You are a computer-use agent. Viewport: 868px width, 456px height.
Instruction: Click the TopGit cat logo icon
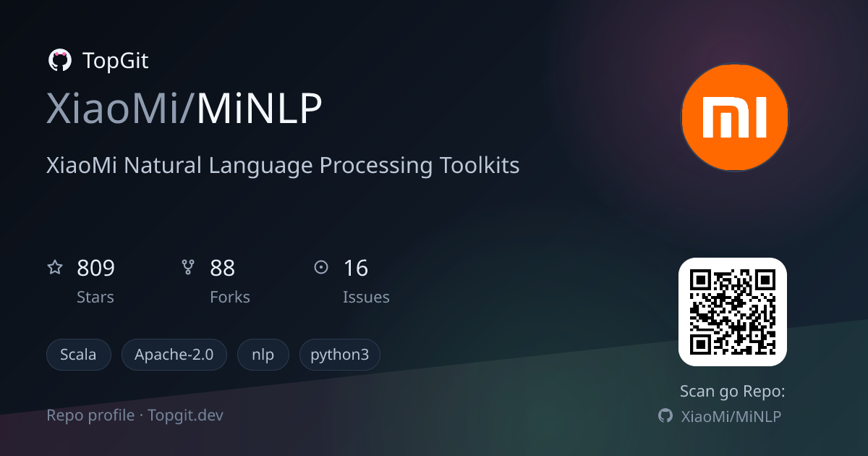pyautogui.click(x=59, y=60)
